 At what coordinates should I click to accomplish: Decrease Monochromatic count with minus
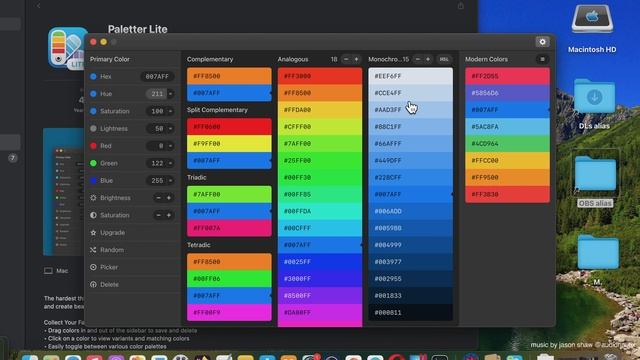(x=418, y=59)
